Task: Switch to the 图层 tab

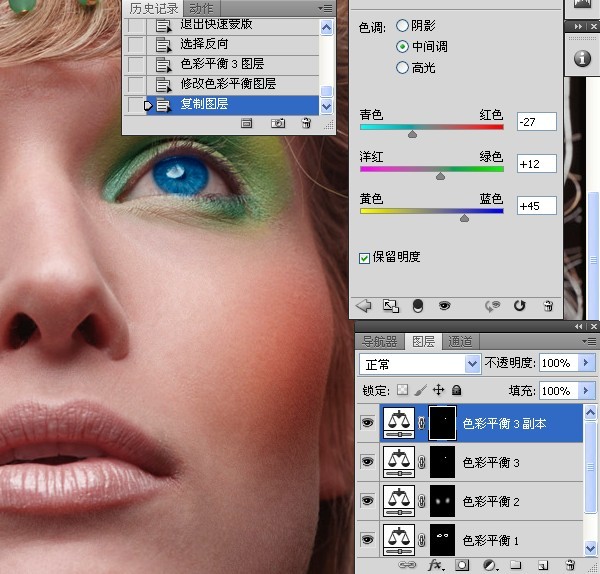Action: point(423,341)
